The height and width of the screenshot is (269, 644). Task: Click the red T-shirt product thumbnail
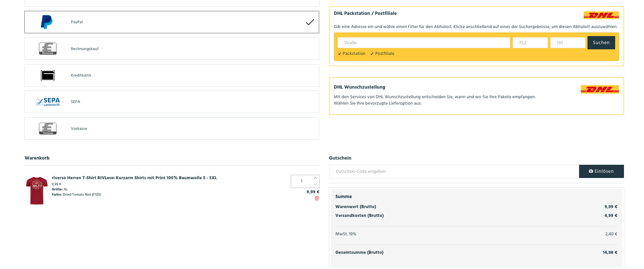click(x=37, y=190)
